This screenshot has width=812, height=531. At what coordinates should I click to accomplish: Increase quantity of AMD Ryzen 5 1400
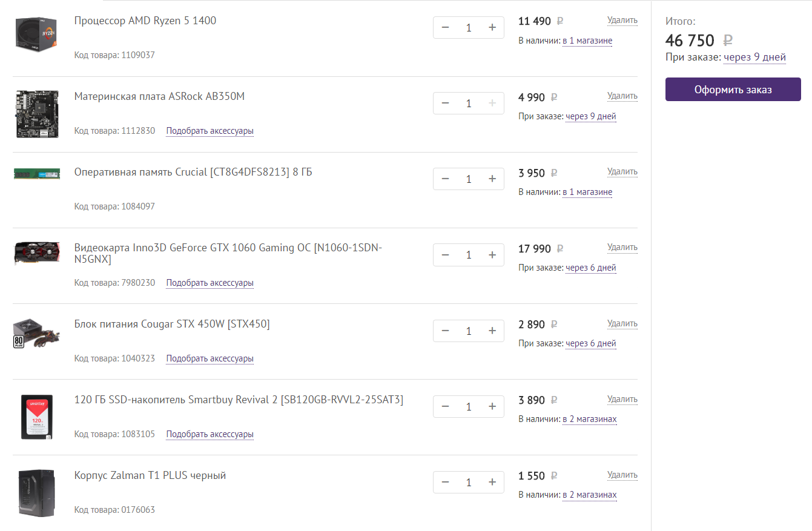point(492,27)
